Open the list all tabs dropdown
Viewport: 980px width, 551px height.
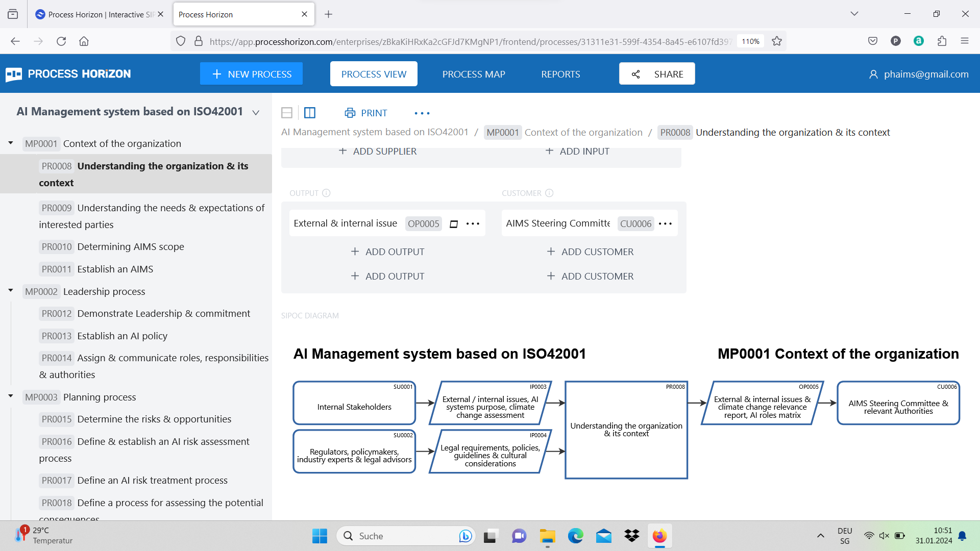pos(854,14)
